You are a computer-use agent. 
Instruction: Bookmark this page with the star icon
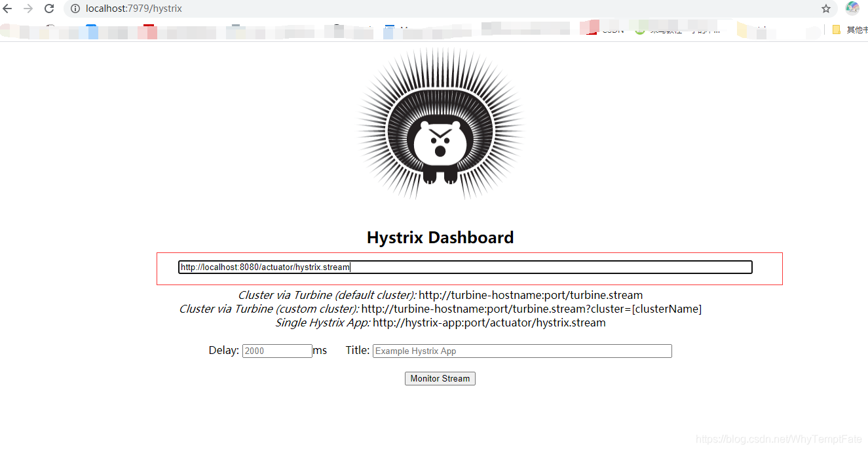pos(826,9)
